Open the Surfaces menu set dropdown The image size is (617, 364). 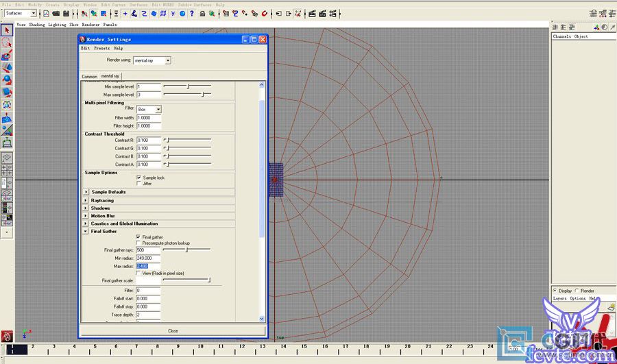click(x=21, y=14)
